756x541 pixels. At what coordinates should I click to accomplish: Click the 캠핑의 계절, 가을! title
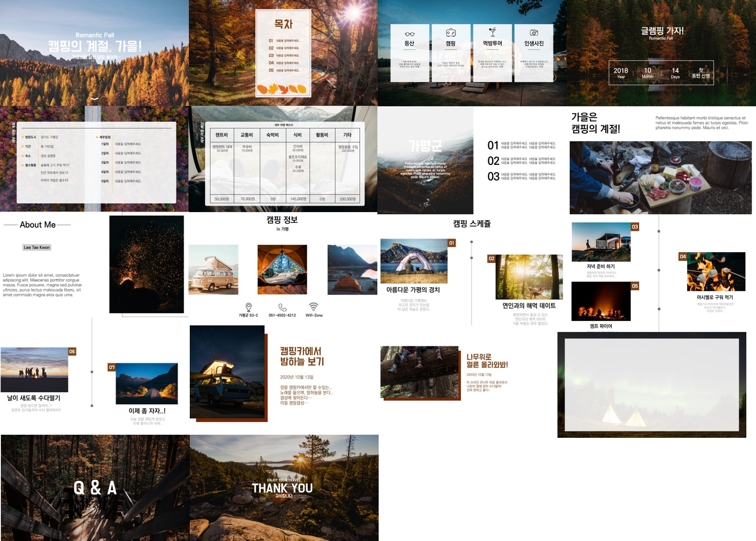pyautogui.click(x=95, y=46)
